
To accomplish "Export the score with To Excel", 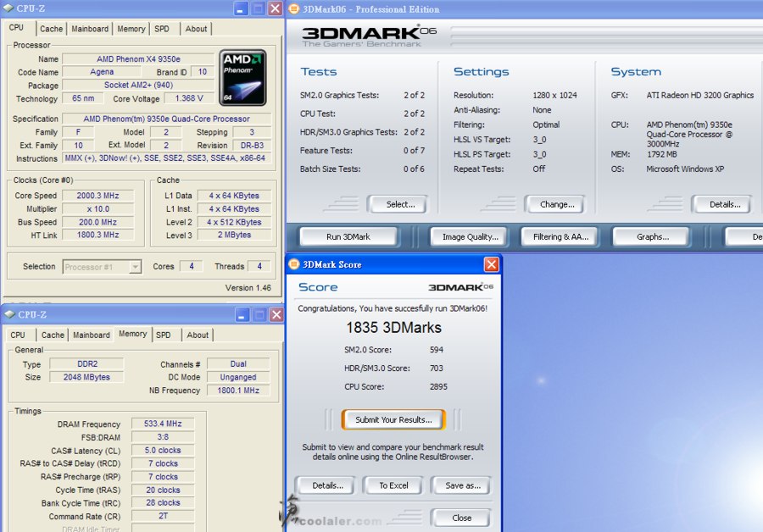I will pos(393,485).
